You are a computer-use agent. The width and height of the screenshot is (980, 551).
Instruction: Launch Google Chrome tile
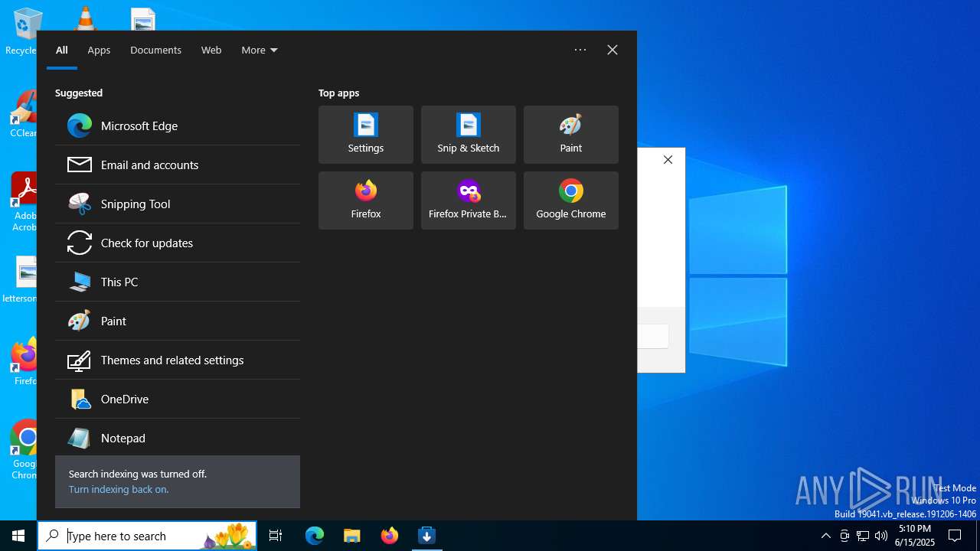coord(571,201)
